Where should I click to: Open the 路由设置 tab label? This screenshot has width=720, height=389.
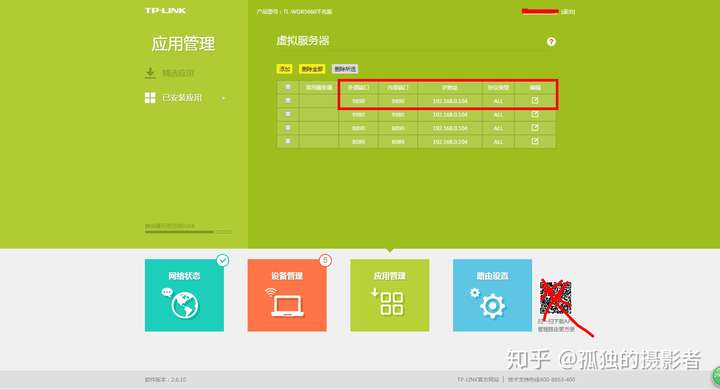tap(492, 276)
